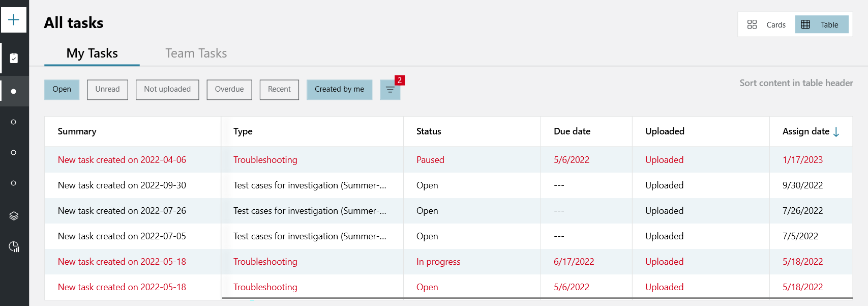
Task: Toggle the Created by me filter
Action: pos(339,90)
